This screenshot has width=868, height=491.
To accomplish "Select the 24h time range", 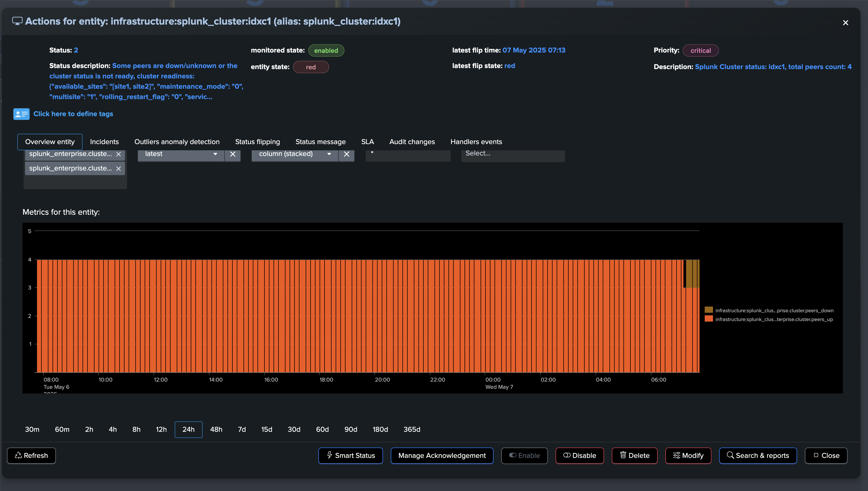I will pyautogui.click(x=188, y=429).
